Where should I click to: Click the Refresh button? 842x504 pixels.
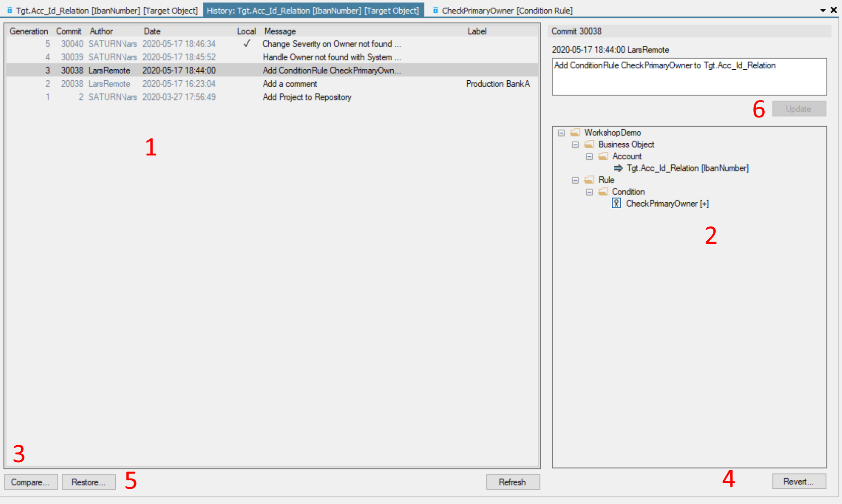click(512, 482)
